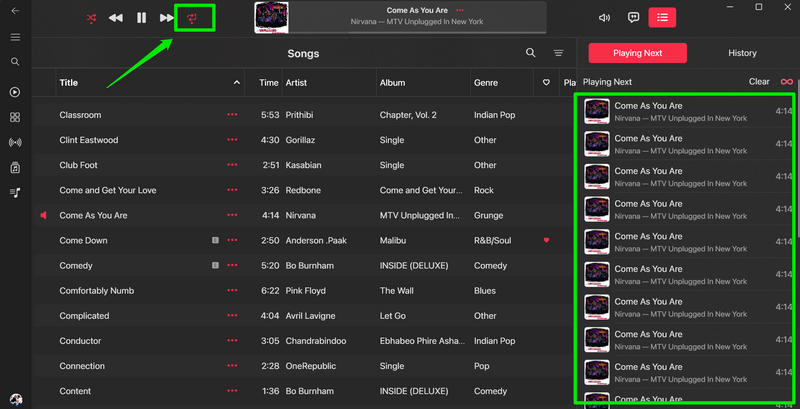Skip back to previous track

pyautogui.click(x=116, y=18)
